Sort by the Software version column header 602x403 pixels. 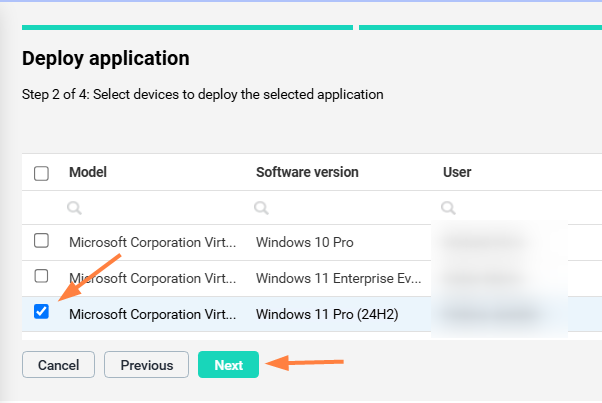click(307, 172)
